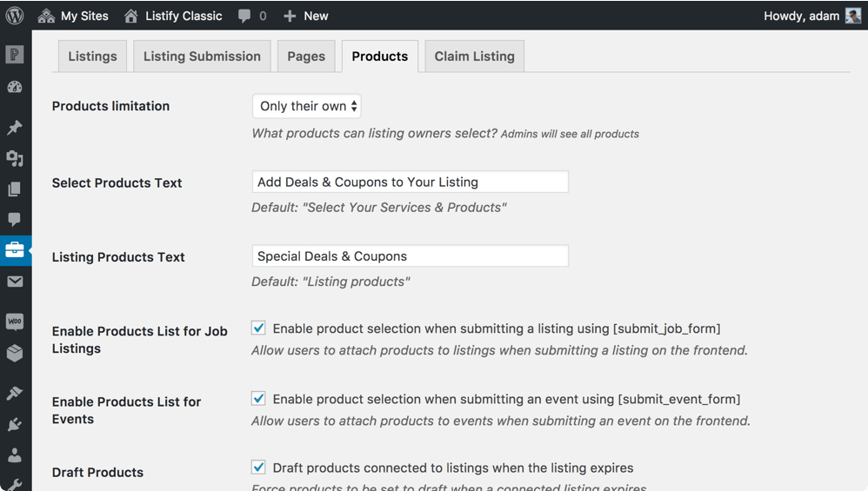Open Comments sidebar icon

pos(15,220)
